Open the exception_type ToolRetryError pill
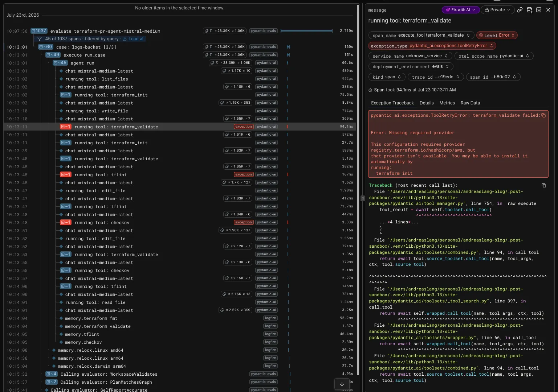Screen dimensions: 558x392 pyautogui.click(x=432, y=46)
